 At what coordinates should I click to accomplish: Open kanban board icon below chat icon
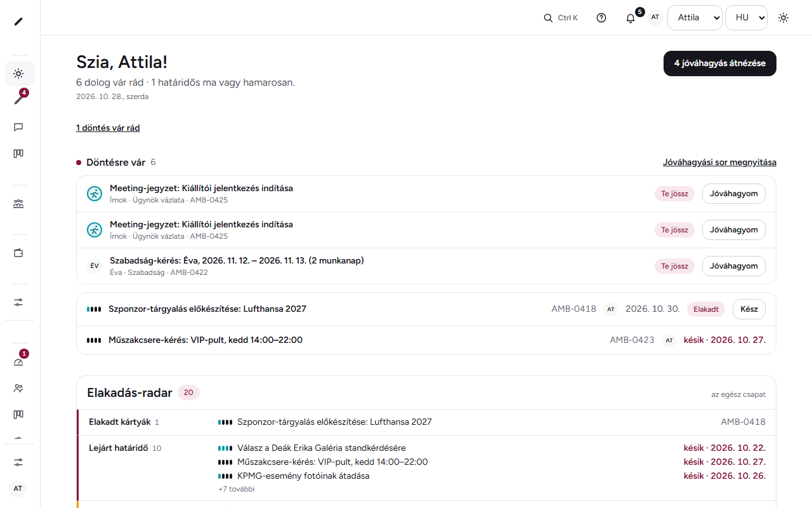[x=19, y=154]
